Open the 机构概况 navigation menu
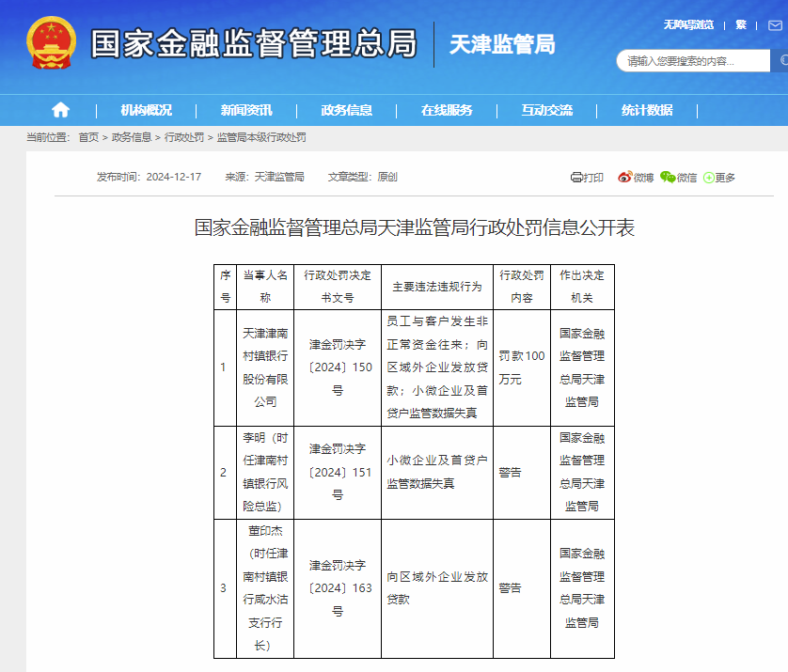 click(x=146, y=110)
